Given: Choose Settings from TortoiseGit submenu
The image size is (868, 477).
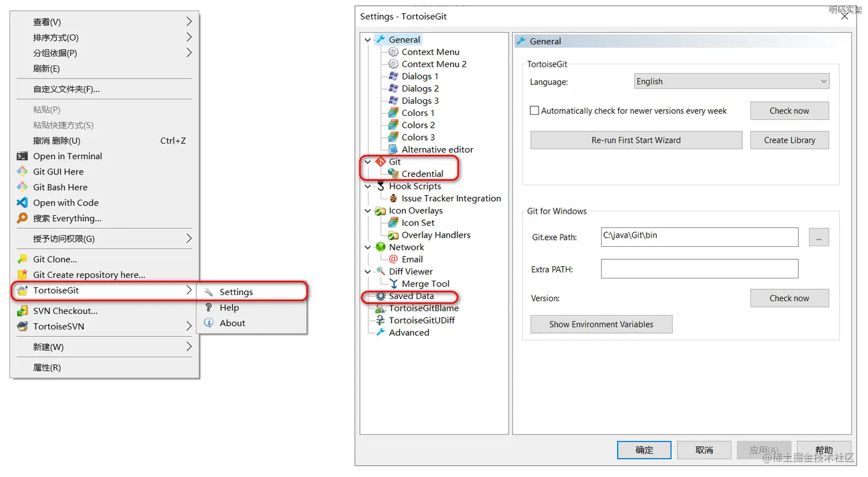Looking at the screenshot, I should point(252,292).
